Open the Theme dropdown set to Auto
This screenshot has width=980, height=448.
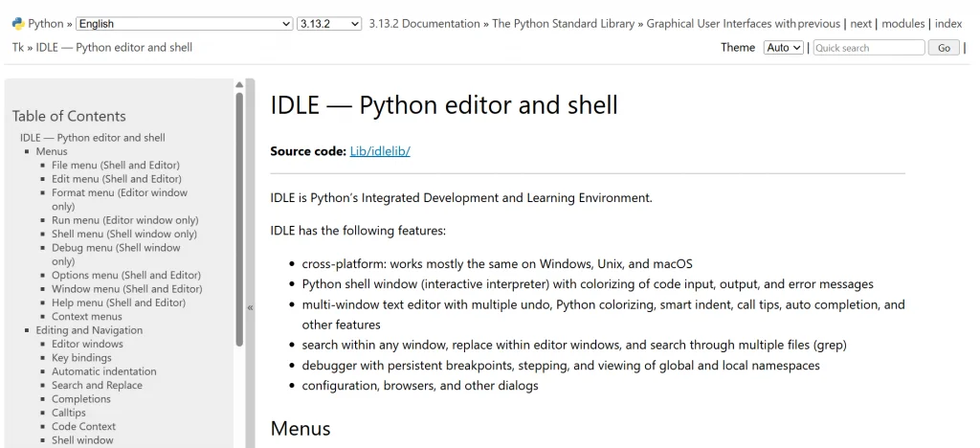(x=783, y=48)
